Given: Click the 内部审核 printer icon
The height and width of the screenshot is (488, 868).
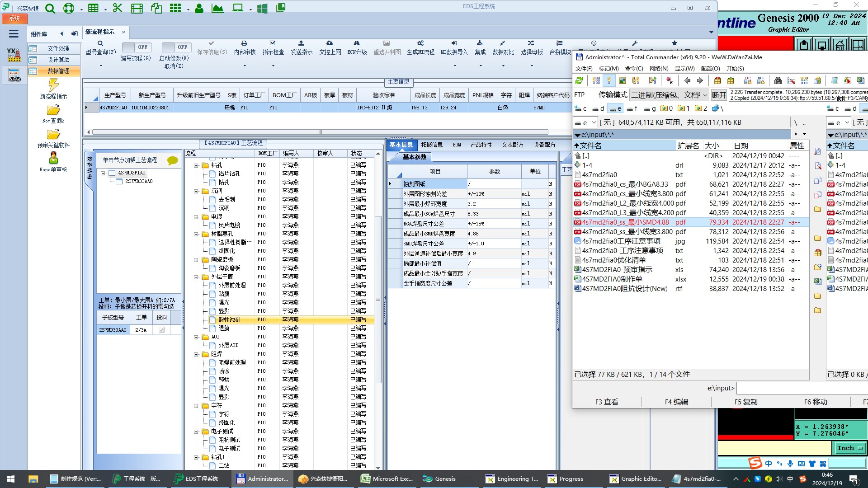Looking at the screenshot, I should (x=244, y=43).
